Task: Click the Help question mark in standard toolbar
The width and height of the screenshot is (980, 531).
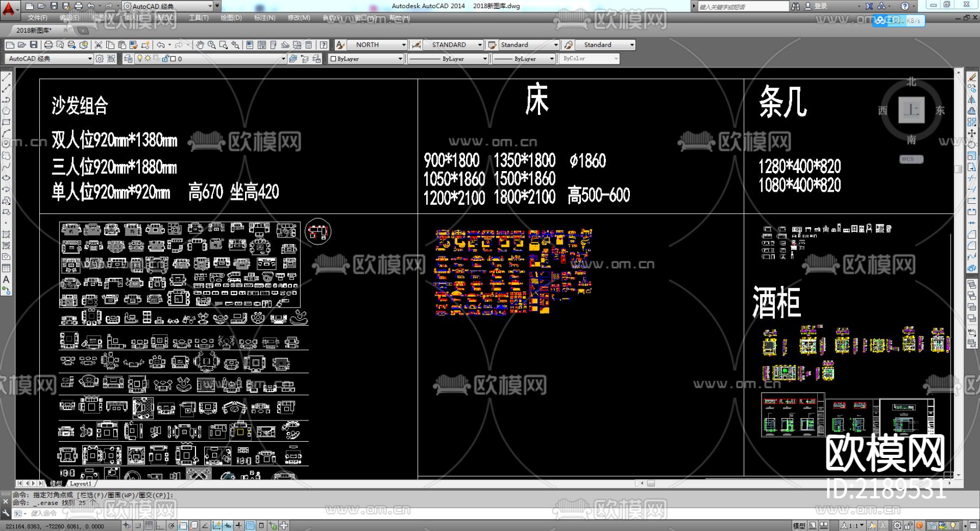Action: coord(324,45)
